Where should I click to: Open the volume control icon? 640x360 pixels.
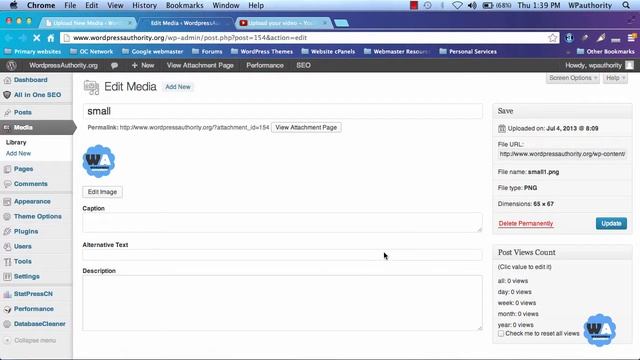(472, 5)
